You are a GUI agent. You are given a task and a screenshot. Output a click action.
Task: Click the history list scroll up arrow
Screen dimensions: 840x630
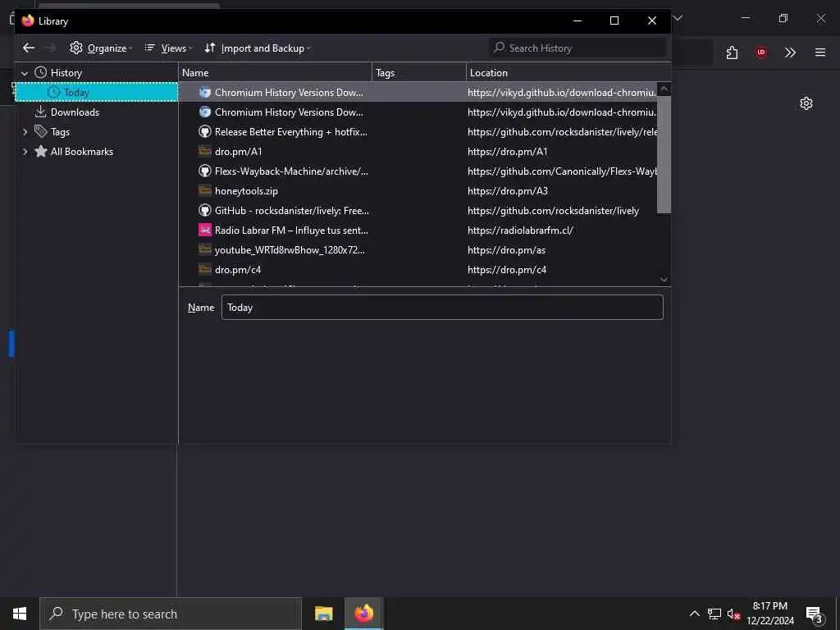(664, 89)
